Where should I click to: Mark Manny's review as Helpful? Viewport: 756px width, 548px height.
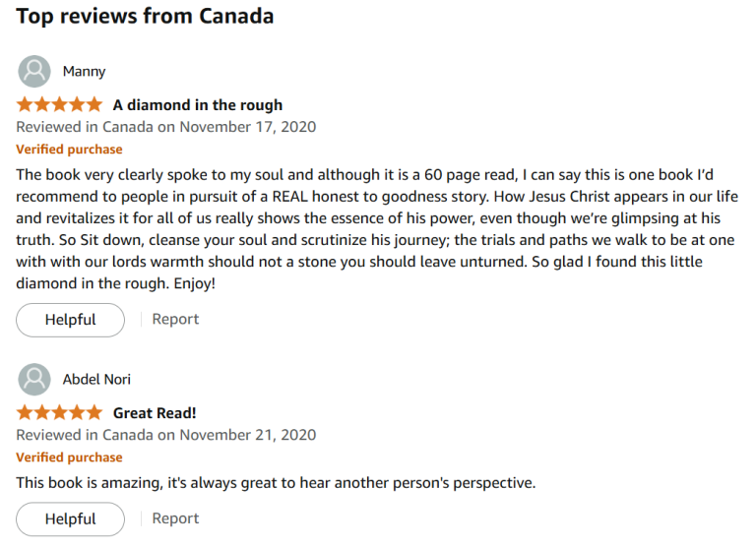coord(70,320)
